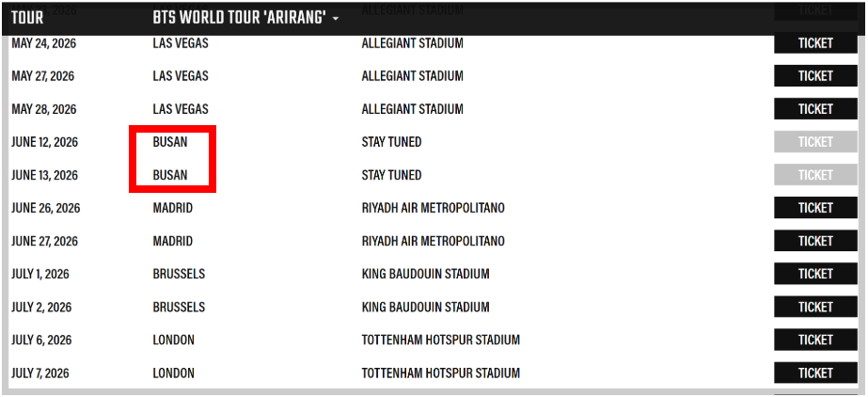This screenshot has height=397, width=868.
Task: Click TICKET for May 27 Las Vegas
Action: coord(815,76)
